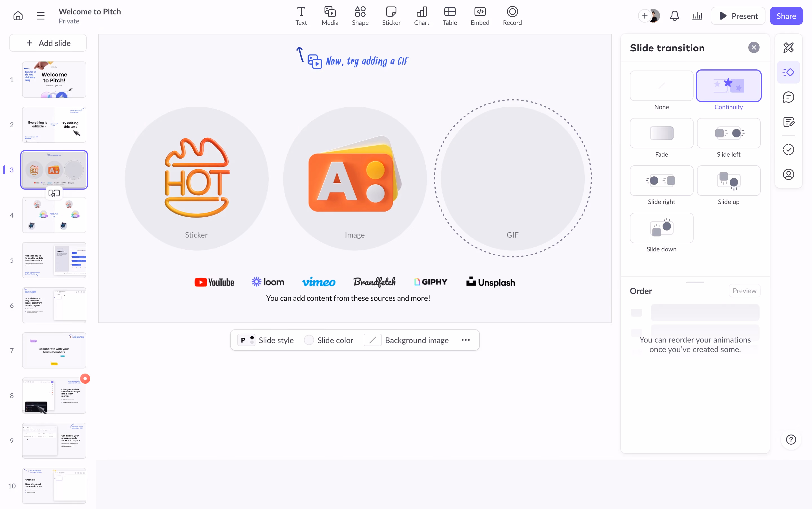This screenshot has height=509, width=812.
Task: Open notifications bell
Action: tap(674, 16)
